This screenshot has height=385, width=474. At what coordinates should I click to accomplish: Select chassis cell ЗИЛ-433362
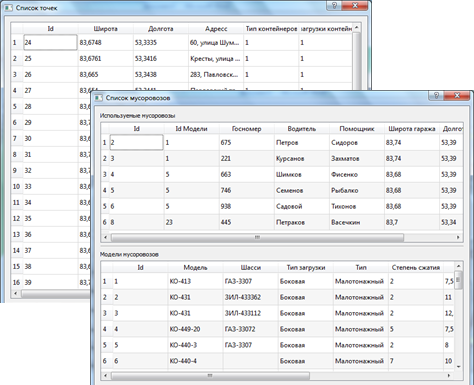click(251, 297)
